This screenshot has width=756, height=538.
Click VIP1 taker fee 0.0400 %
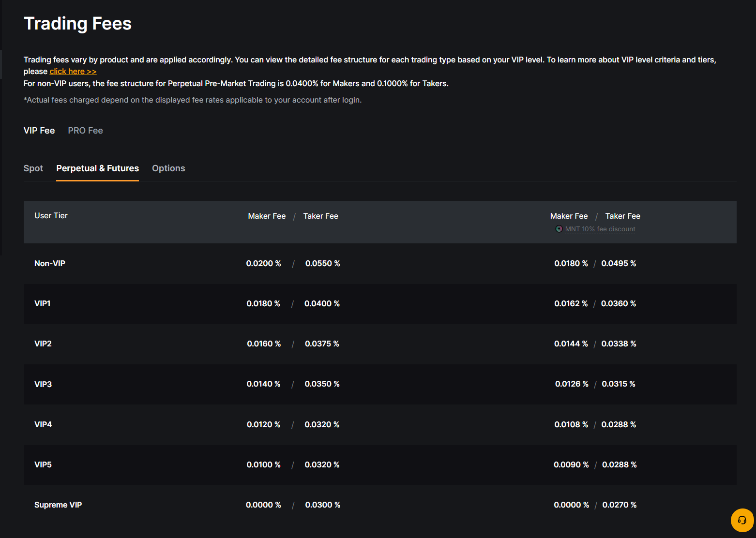pos(322,304)
